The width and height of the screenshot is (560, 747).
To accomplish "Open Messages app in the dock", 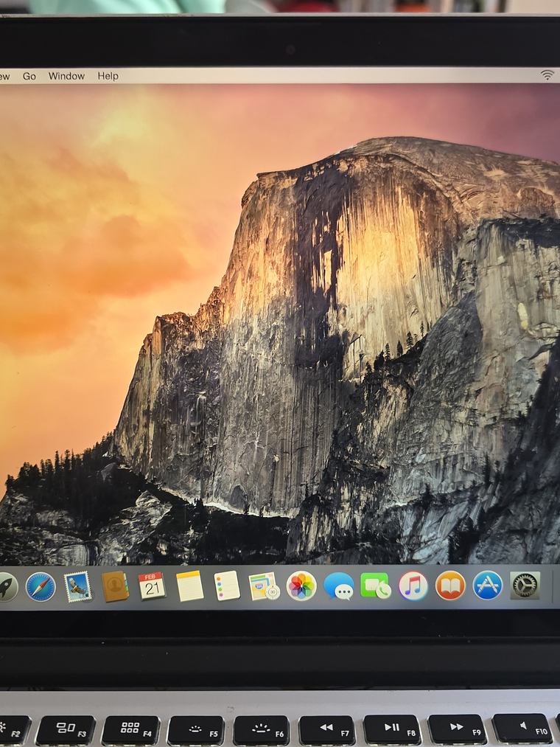I will click(338, 586).
